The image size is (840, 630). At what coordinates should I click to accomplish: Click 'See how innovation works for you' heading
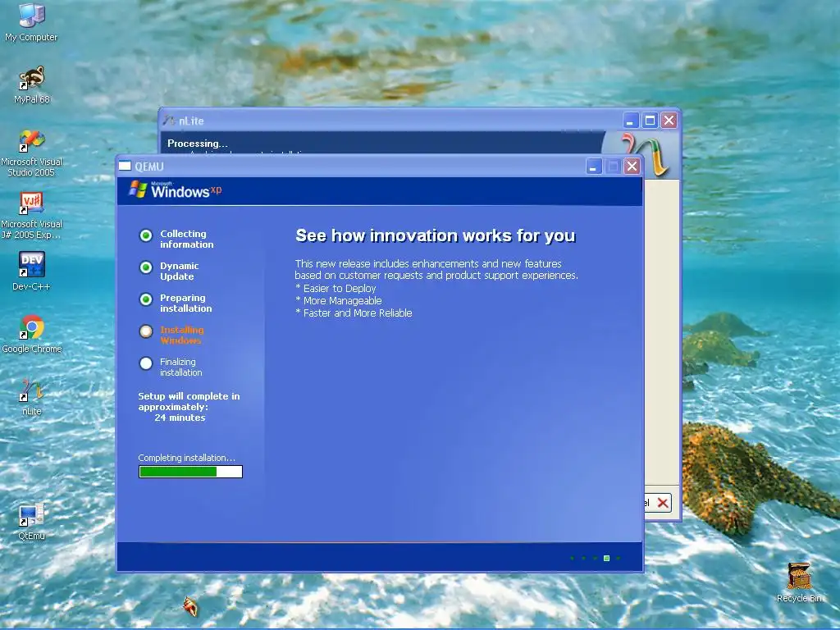pyautogui.click(x=436, y=235)
